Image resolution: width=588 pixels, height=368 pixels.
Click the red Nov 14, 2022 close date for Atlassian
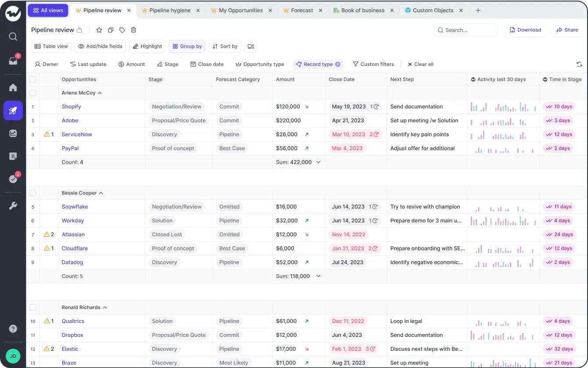pos(349,235)
